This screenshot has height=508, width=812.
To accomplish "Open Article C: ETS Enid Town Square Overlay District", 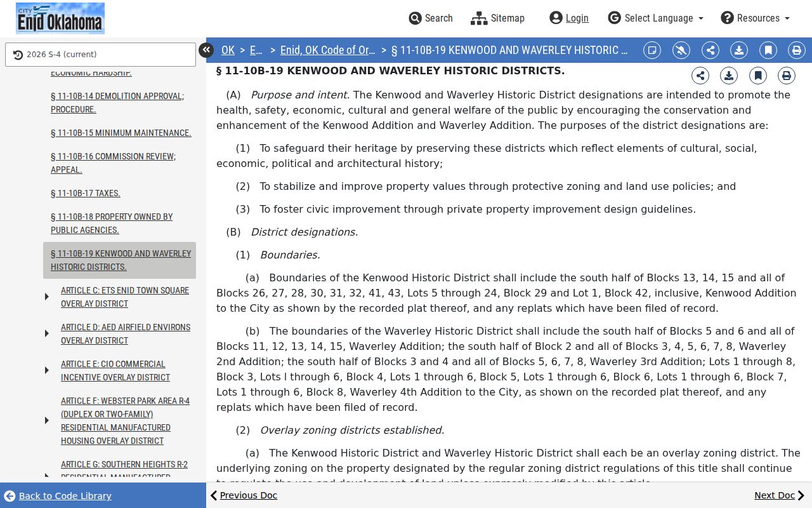I will pyautogui.click(x=125, y=297).
